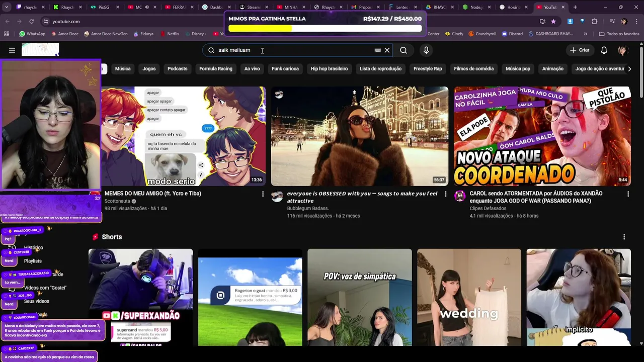Click the Criar button
This screenshot has height=362, width=644.
(x=579, y=50)
